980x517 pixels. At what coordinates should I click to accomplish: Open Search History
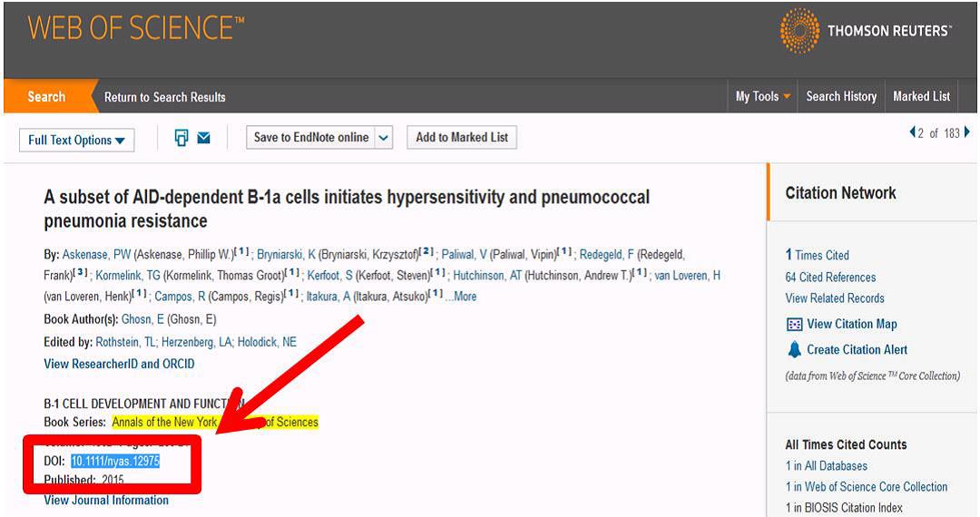pyautogui.click(x=841, y=96)
